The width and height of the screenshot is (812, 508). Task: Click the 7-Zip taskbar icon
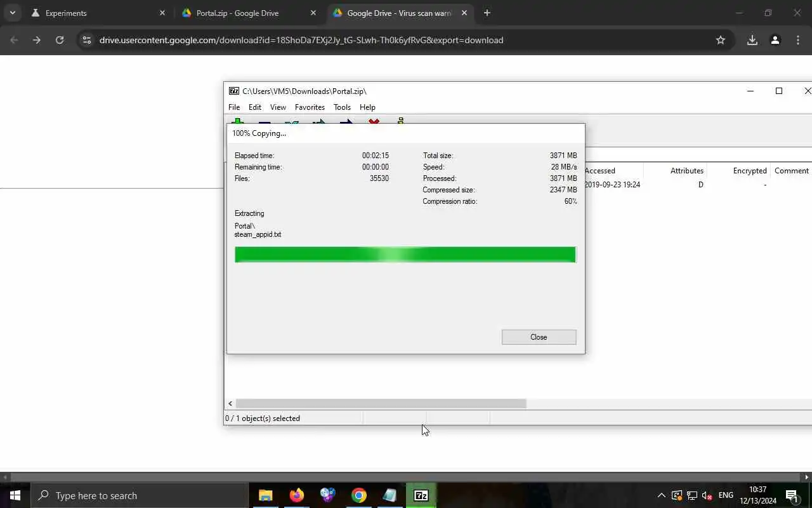pyautogui.click(x=421, y=495)
